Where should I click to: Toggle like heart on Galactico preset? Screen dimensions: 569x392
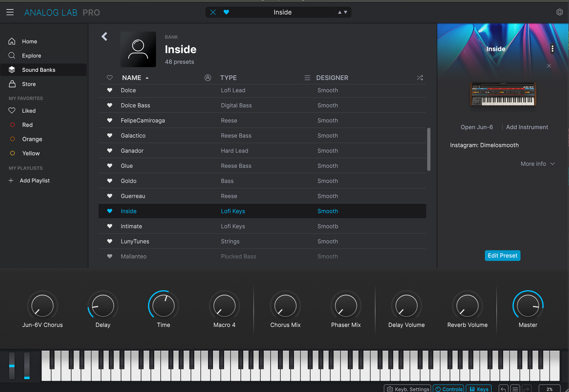coord(110,136)
